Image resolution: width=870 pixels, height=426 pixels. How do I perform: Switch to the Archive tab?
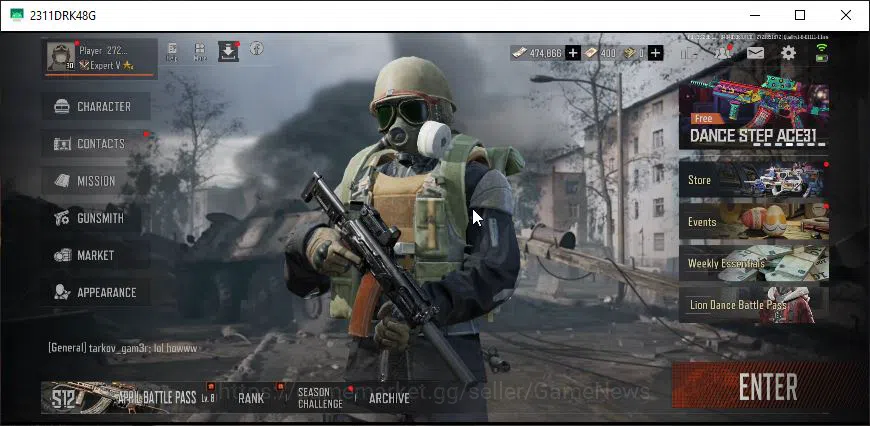[x=389, y=398]
